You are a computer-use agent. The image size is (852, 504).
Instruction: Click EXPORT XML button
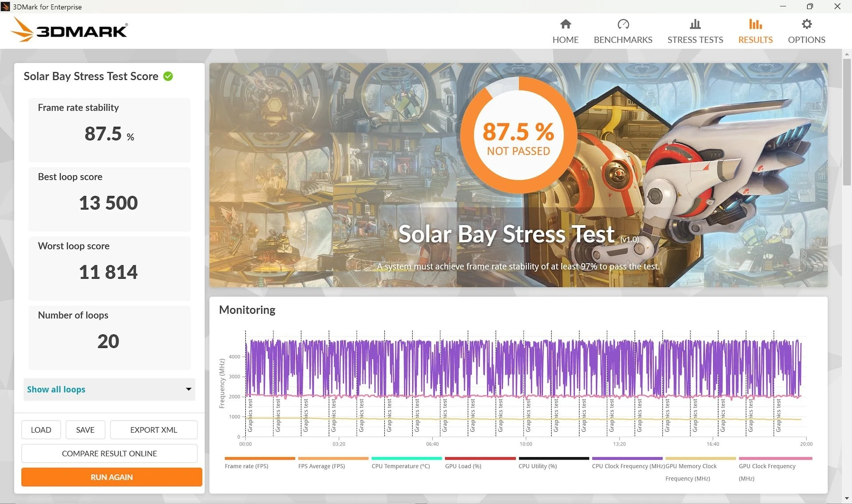154,430
